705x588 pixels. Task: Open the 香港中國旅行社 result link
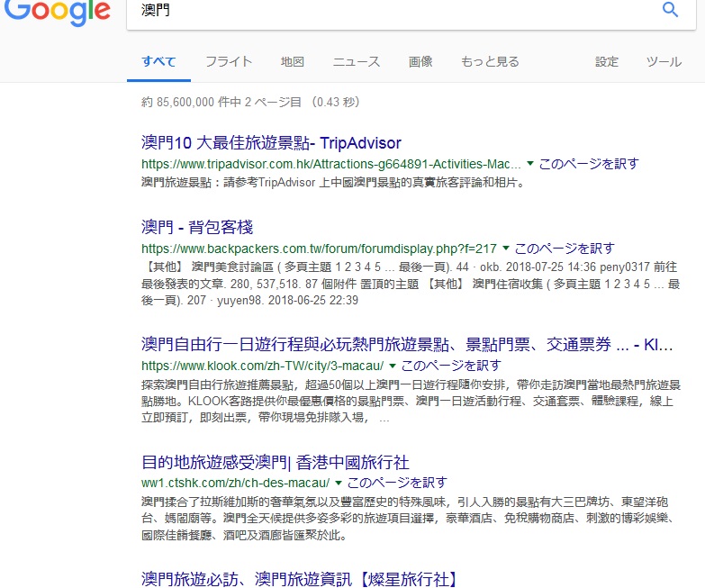pyautogui.click(x=276, y=463)
